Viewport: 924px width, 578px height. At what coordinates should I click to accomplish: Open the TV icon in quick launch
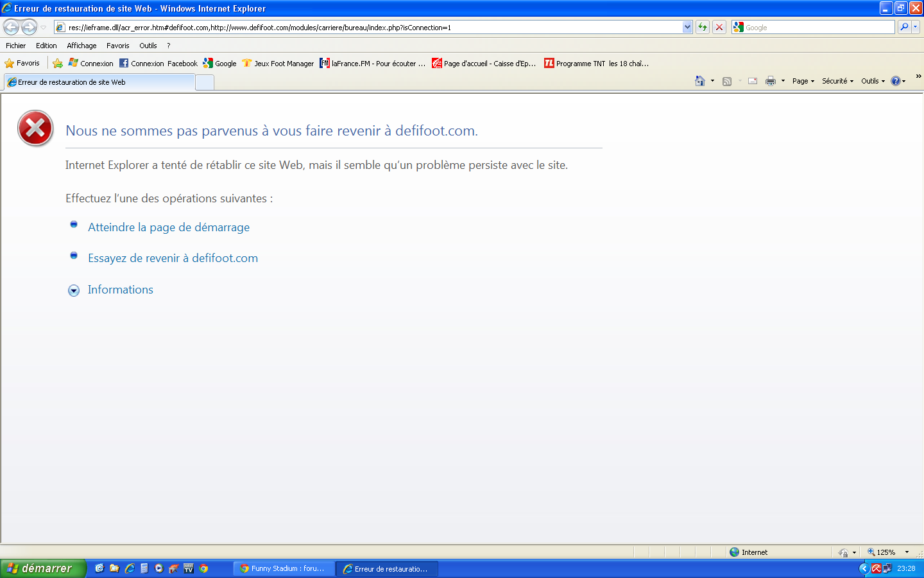189,568
